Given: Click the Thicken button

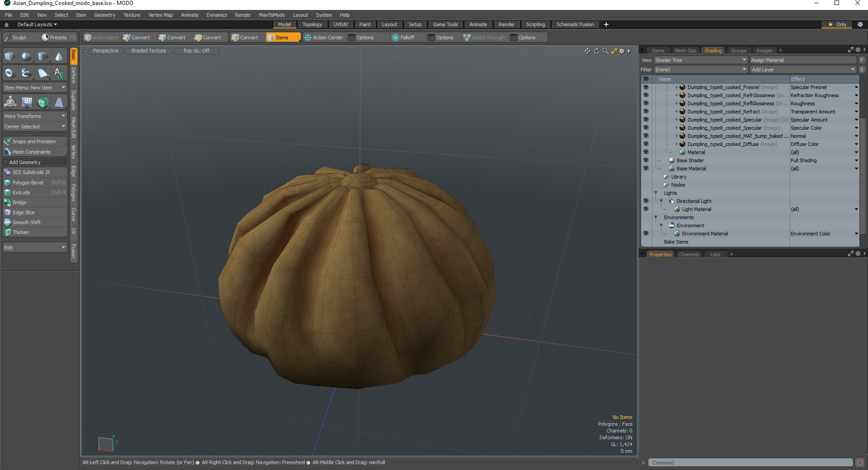Looking at the screenshot, I should click(x=35, y=232).
